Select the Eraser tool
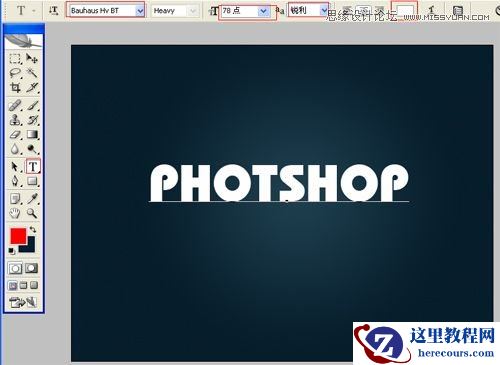This screenshot has height=365, width=500. (x=15, y=134)
